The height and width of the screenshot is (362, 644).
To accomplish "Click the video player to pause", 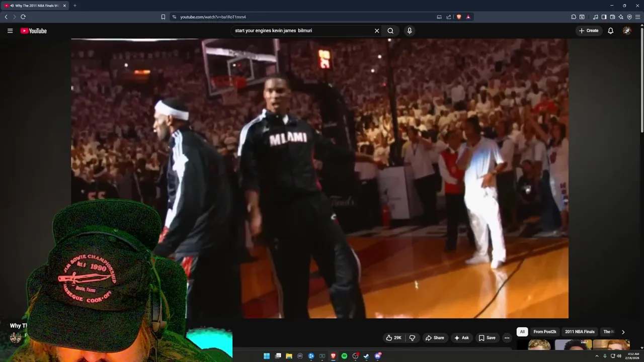I will (319, 178).
